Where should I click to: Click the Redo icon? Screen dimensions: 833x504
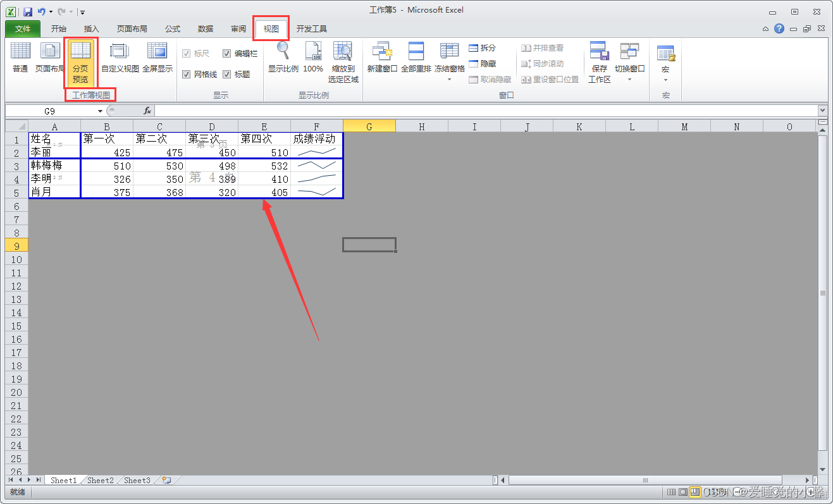pyautogui.click(x=61, y=11)
